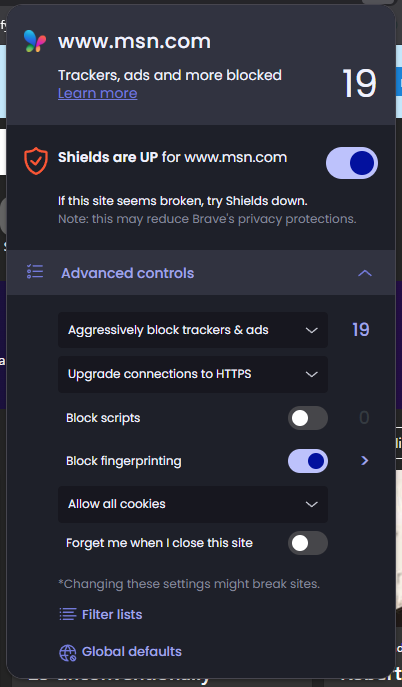402x687 pixels.
Task: Disable the Block fingerprinting toggle
Action: (308, 461)
